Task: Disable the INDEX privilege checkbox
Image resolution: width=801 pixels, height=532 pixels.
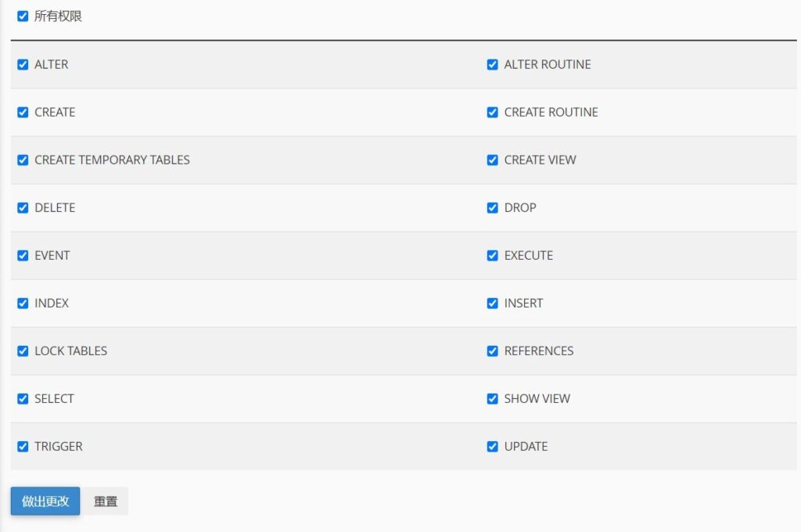Action: [x=23, y=303]
